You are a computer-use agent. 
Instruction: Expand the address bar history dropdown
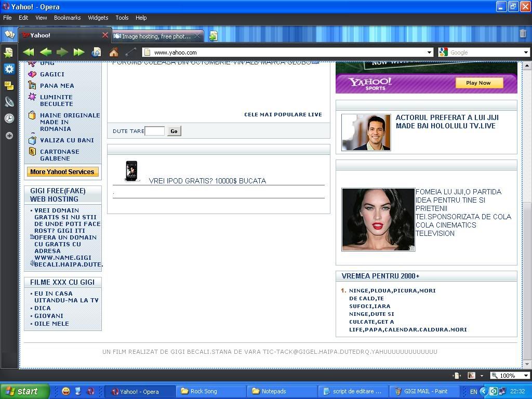click(429, 52)
